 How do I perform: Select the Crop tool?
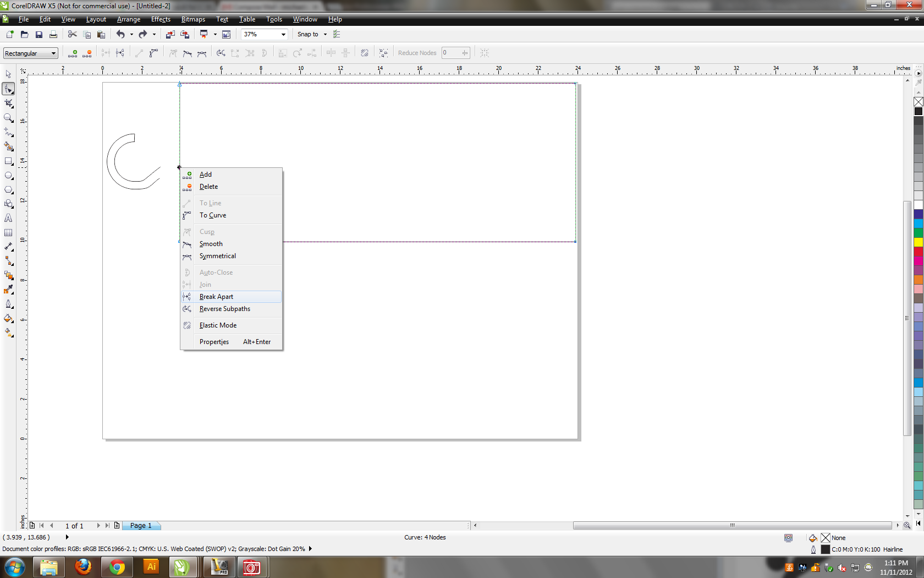pyautogui.click(x=8, y=103)
